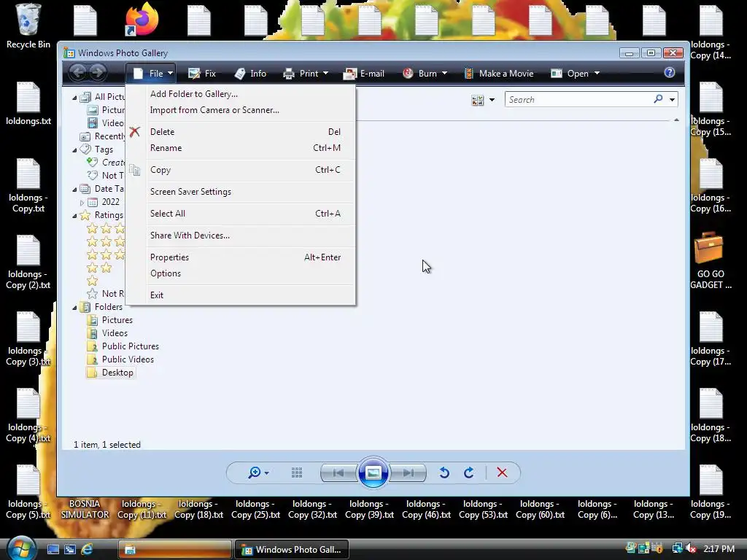Collapse the All Pictures tree node
Screen dimensions: 747x560
tap(75, 98)
